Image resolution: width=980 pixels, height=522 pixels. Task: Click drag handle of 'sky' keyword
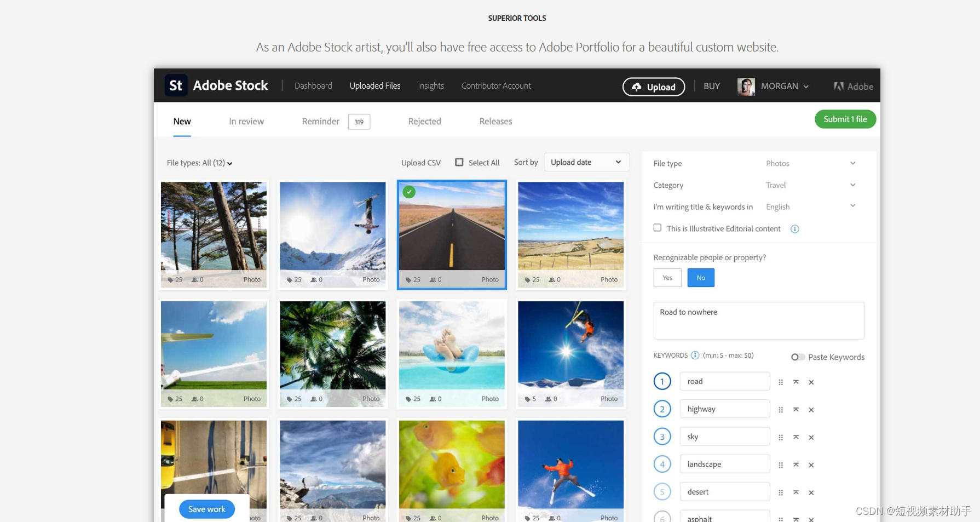point(781,437)
